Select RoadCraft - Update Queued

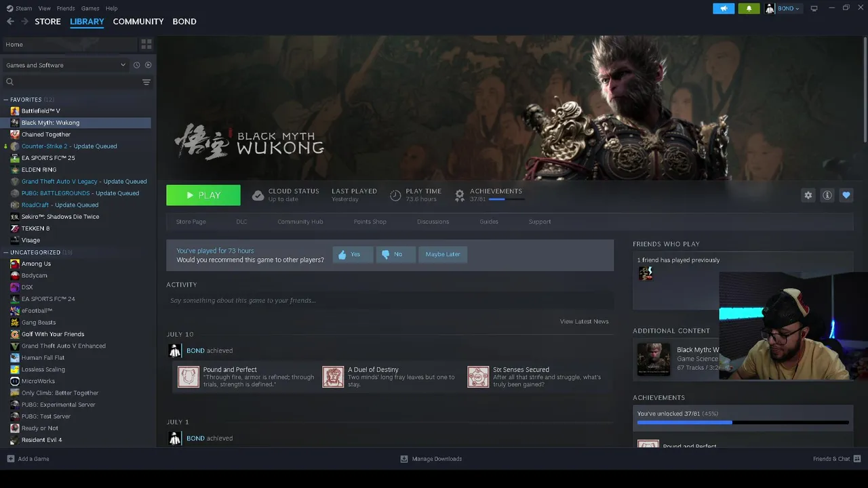[x=60, y=205]
